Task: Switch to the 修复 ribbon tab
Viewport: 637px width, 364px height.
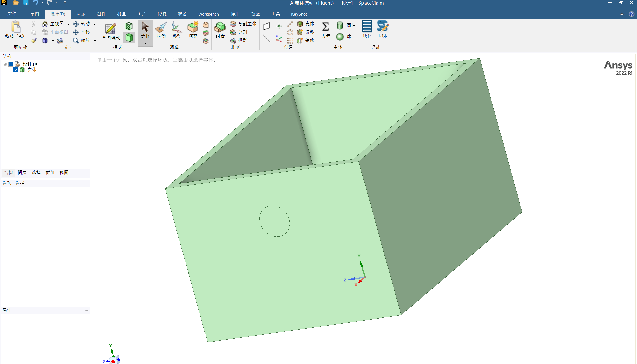Action: pos(162,14)
